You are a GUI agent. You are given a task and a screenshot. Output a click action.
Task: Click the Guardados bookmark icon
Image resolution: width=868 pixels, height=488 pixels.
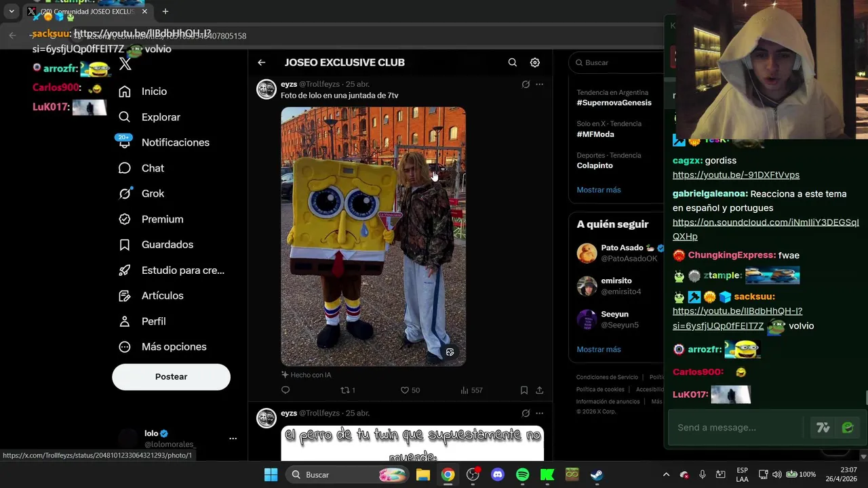pos(125,245)
